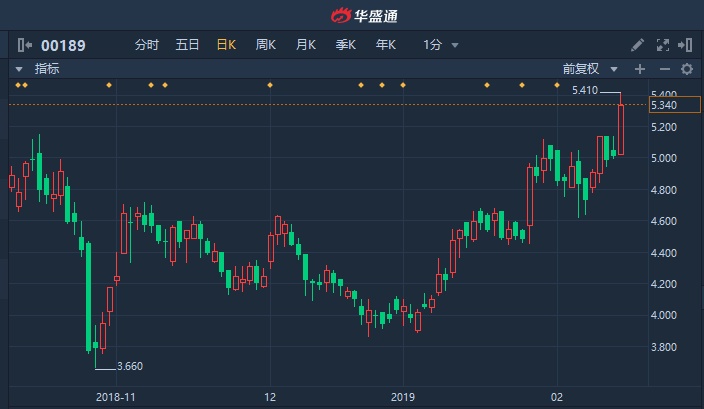Click the 12 month axis label
Viewport: 704px width, 409px height.
coord(270,397)
